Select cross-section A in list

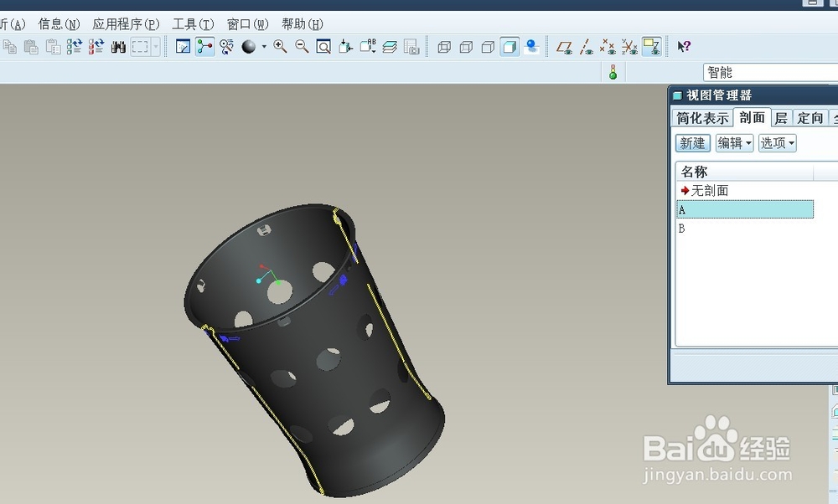pyautogui.click(x=745, y=209)
